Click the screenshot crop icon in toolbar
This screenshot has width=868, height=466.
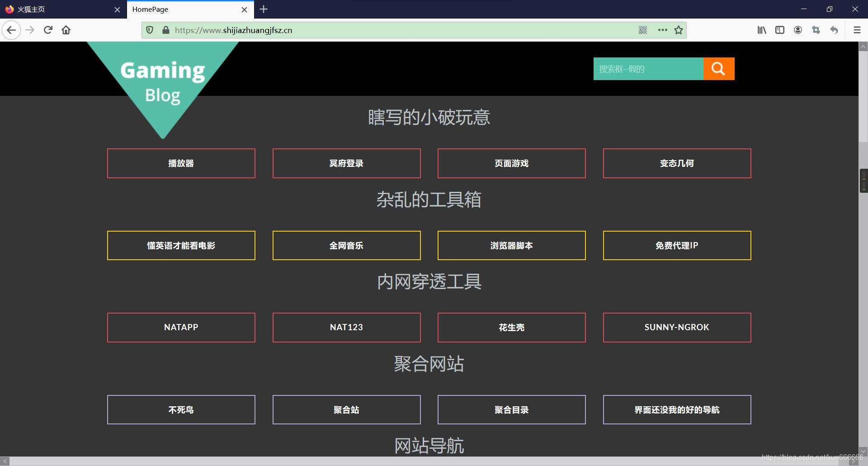(x=816, y=30)
